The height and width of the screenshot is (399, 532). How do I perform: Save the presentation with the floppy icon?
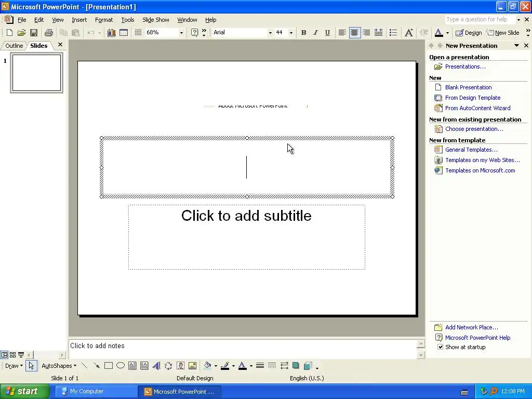coord(34,33)
